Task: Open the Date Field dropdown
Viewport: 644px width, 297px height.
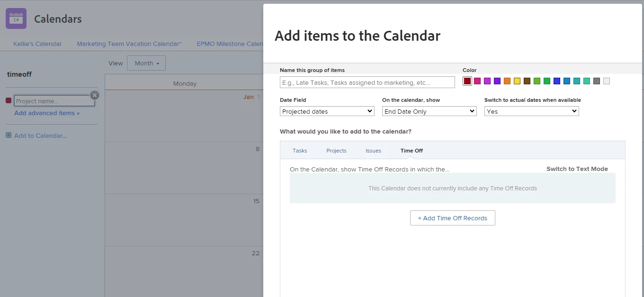Action: click(x=327, y=111)
